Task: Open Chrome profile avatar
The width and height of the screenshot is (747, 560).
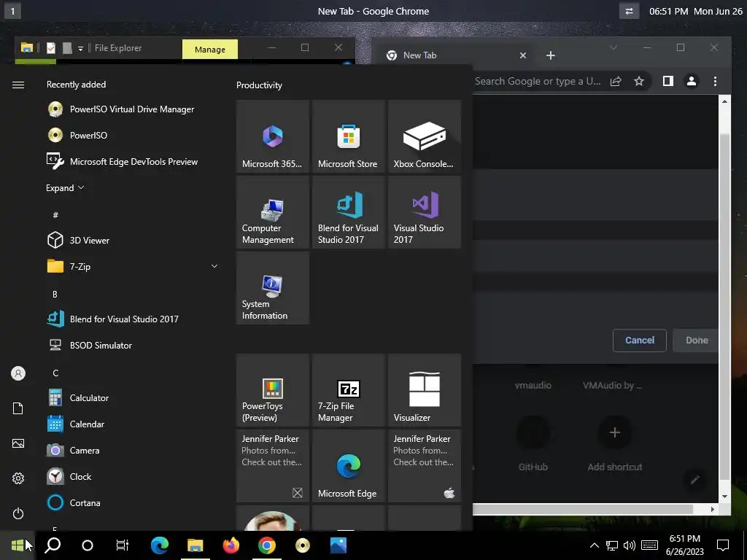Action: pyautogui.click(x=692, y=81)
